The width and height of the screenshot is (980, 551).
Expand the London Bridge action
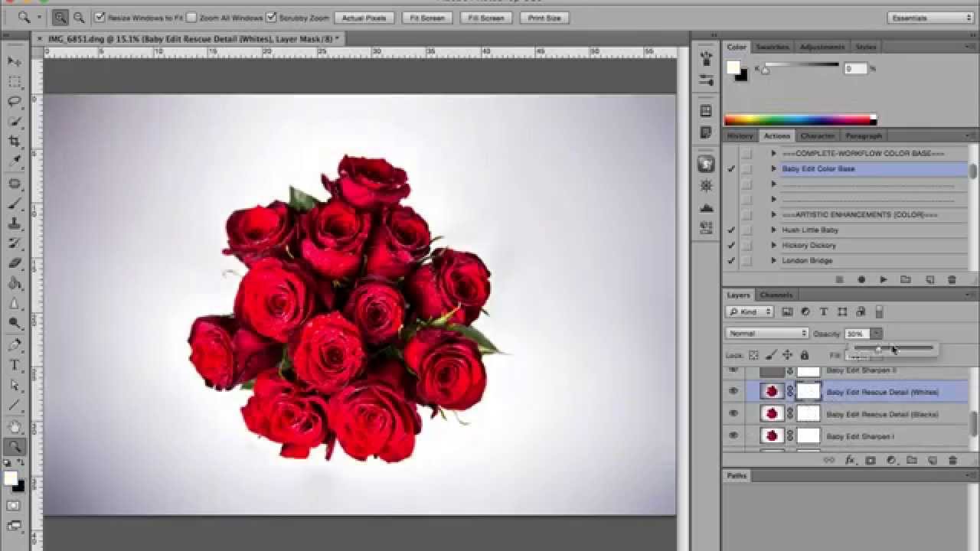point(773,260)
